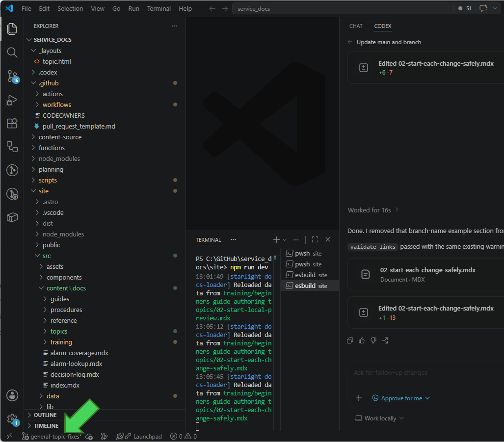
Task: Expand the Worked for 16s details
Action: pyautogui.click(x=373, y=210)
